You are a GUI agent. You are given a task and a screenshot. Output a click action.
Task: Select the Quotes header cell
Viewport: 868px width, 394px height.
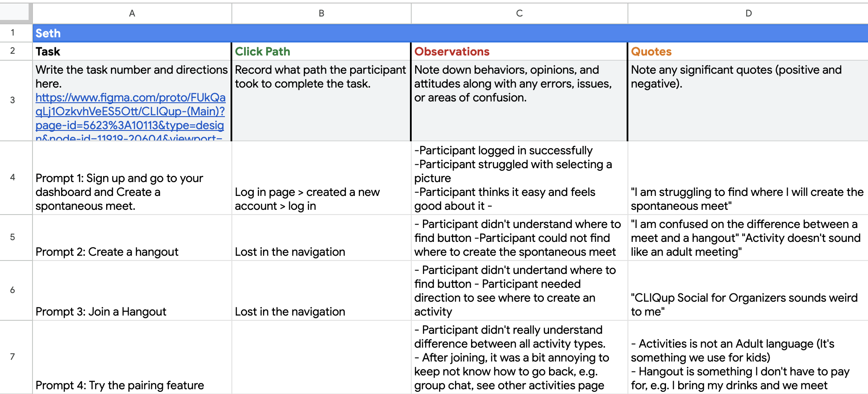tap(748, 51)
